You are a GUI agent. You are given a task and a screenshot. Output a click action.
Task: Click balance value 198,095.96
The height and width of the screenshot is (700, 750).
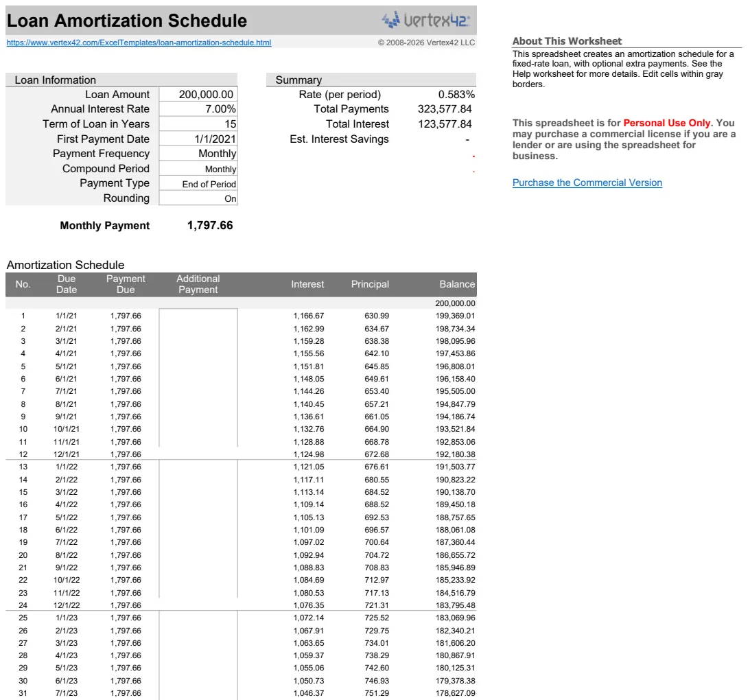(x=455, y=341)
